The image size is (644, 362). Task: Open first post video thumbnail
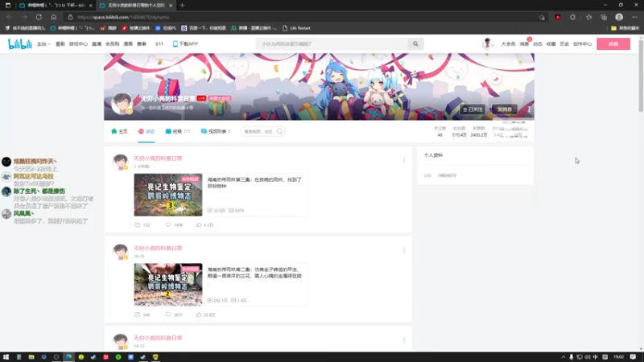168,195
